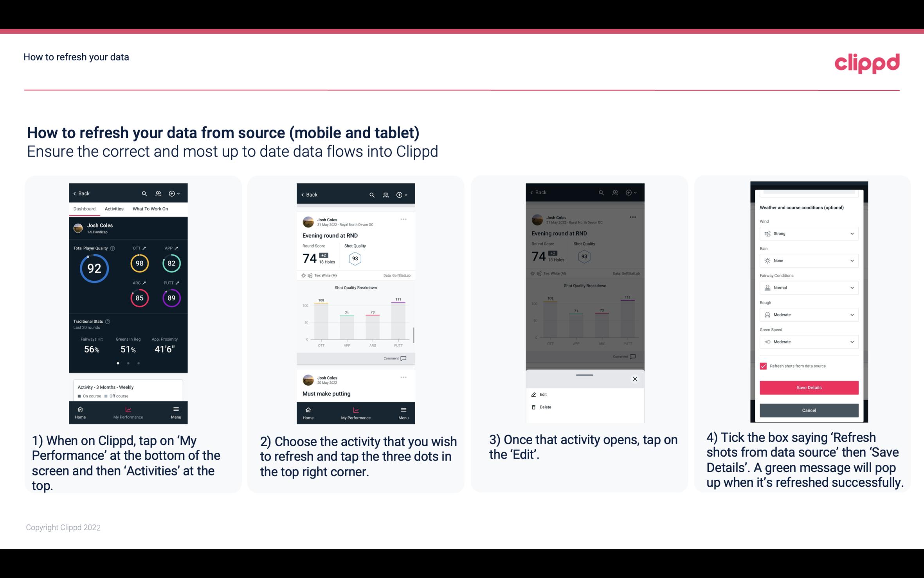The width and height of the screenshot is (924, 578).
Task: Tap the Menu icon in bottom bar
Action: [176, 412]
